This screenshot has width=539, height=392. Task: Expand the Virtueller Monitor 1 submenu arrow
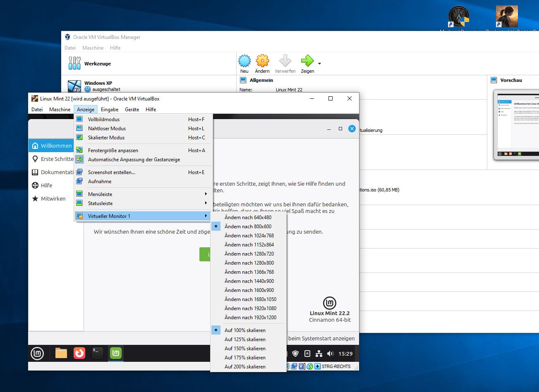(206, 216)
